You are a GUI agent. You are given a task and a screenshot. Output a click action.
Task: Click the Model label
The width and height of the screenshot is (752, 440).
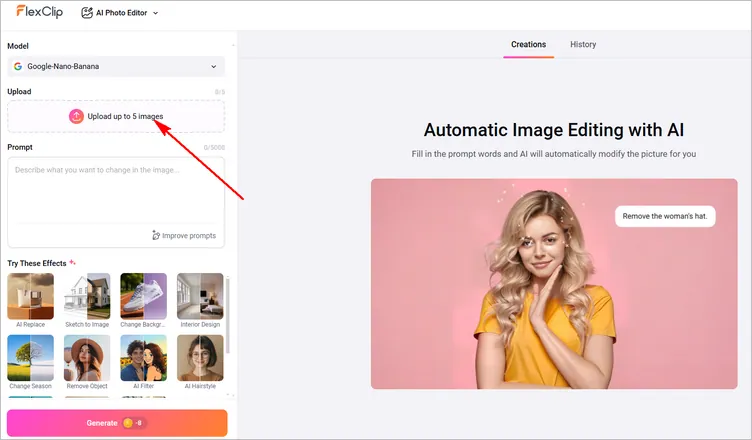pyautogui.click(x=18, y=46)
